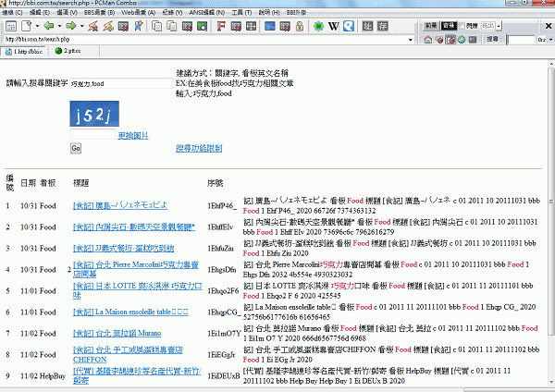Image resolution: width=555 pixels, height=392 pixels.
Task: Open the 基隆李鵠連珍 代買 article link
Action: (137, 375)
